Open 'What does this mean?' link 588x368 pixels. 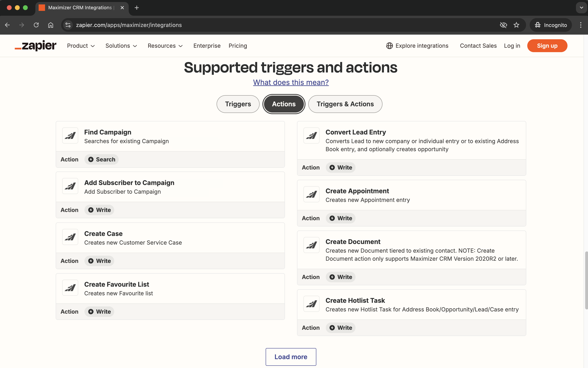pyautogui.click(x=291, y=83)
